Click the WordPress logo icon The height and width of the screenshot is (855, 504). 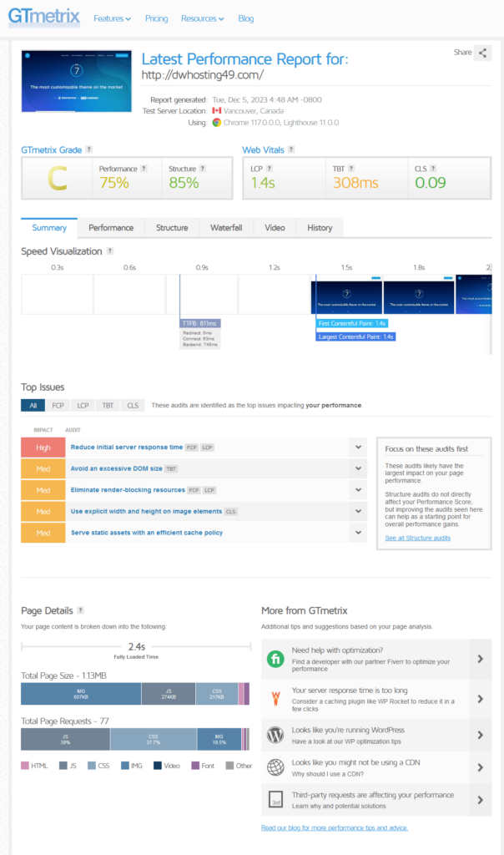pyautogui.click(x=275, y=735)
